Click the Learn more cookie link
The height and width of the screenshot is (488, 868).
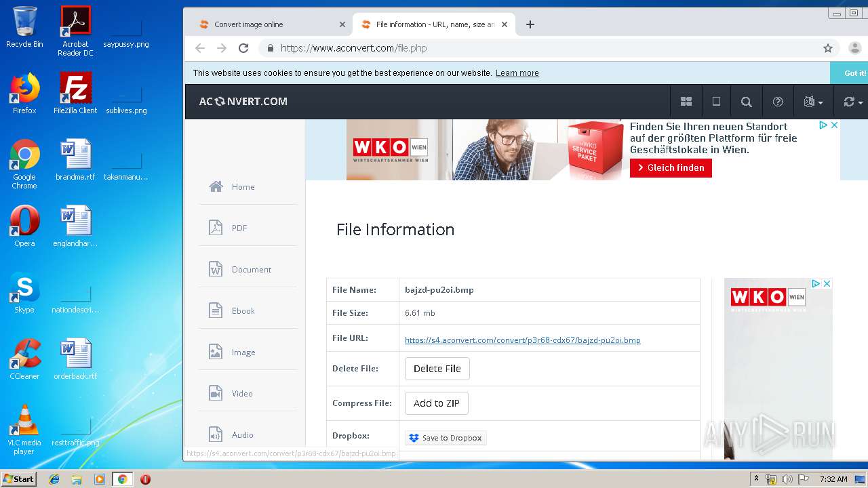click(x=517, y=73)
